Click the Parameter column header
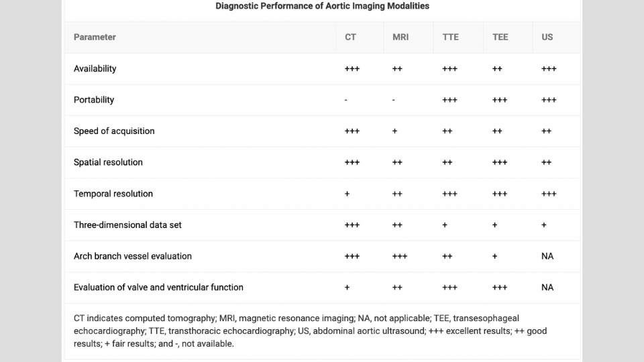 click(95, 38)
